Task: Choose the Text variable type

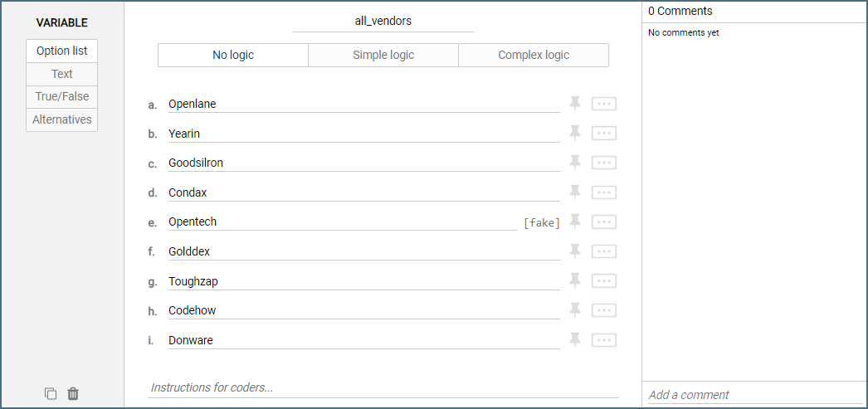Action: [62, 74]
